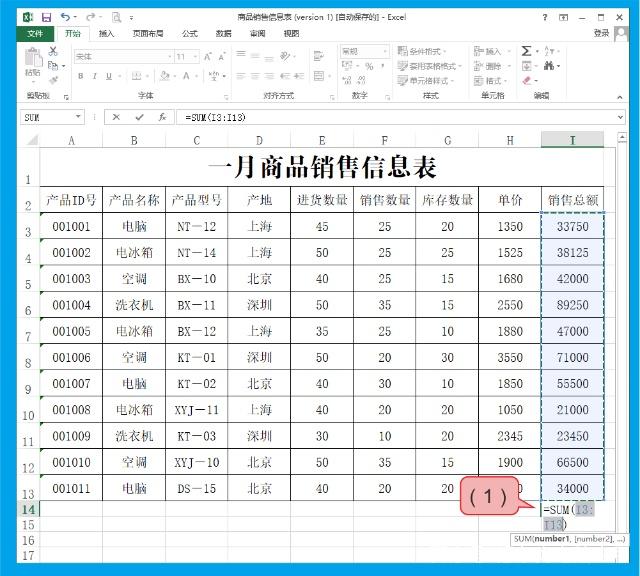This screenshot has width=640, height=576.
Task: Click the text Orientation icon
Action: (x=285, y=56)
